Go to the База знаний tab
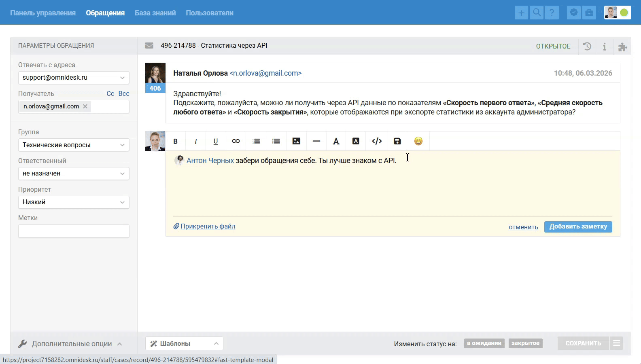 (x=155, y=13)
